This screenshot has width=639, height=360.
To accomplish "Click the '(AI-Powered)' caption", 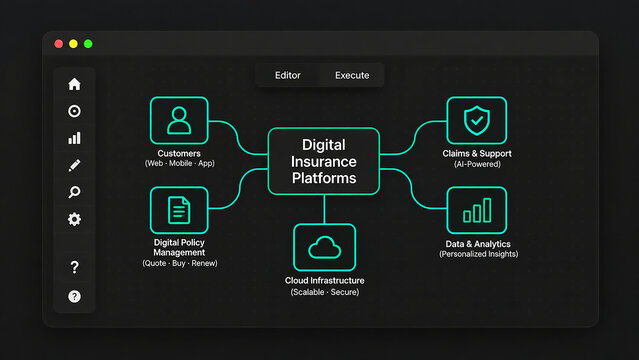I will tap(477, 164).
